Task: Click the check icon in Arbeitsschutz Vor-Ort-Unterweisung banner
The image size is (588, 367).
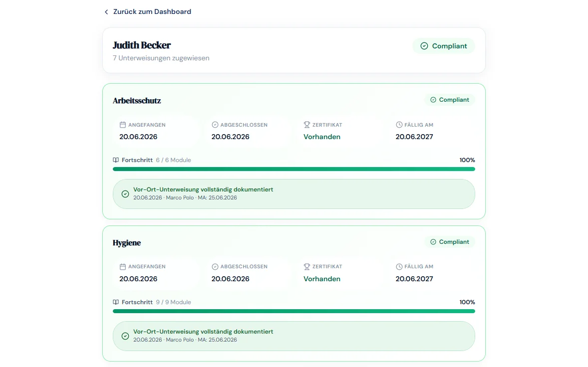Action: [x=125, y=194]
